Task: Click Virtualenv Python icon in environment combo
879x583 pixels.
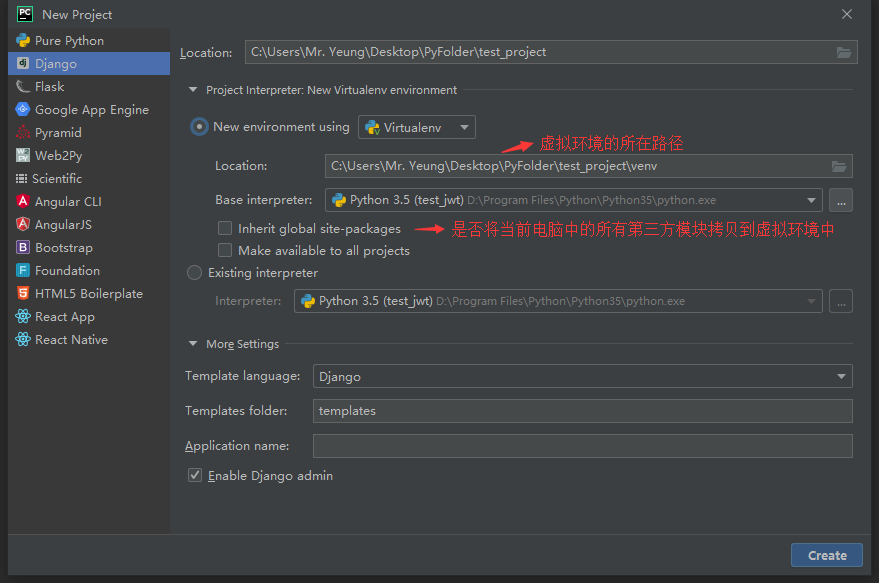Action: pyautogui.click(x=372, y=127)
